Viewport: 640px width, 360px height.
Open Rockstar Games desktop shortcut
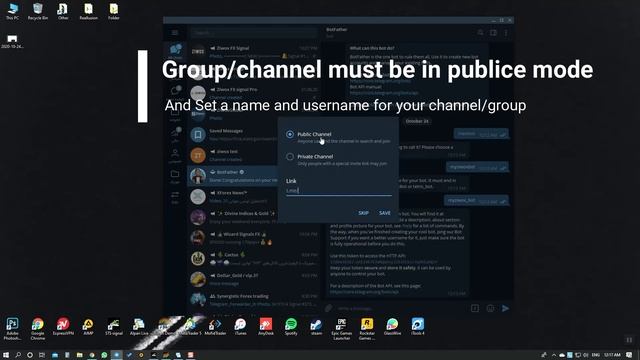[367, 329]
